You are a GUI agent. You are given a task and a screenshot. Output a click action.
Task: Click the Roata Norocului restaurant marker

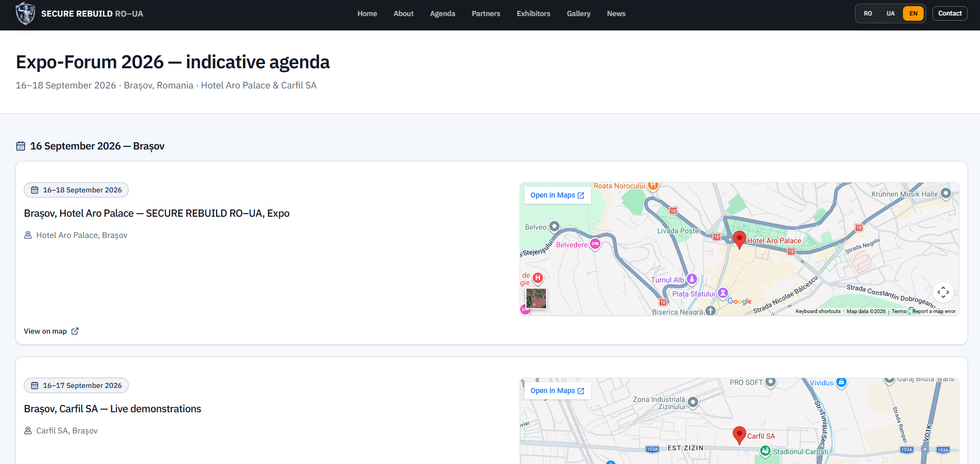pyautogui.click(x=653, y=186)
